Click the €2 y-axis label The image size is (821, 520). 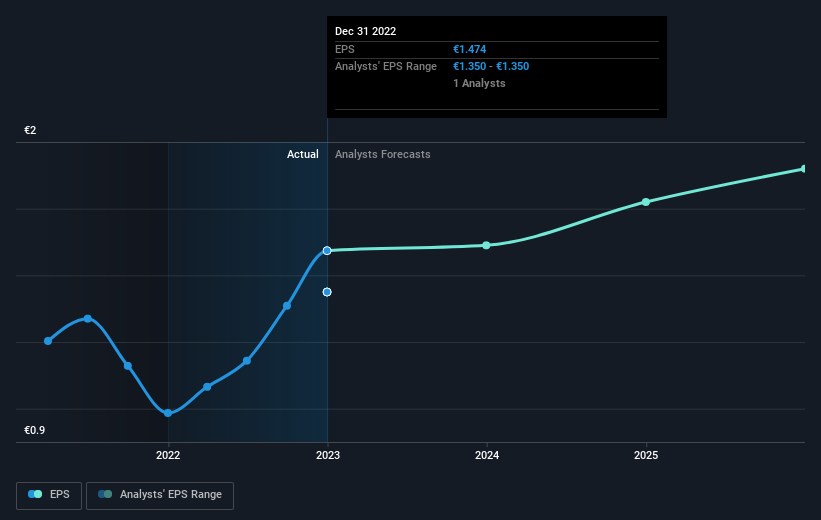pyautogui.click(x=30, y=130)
